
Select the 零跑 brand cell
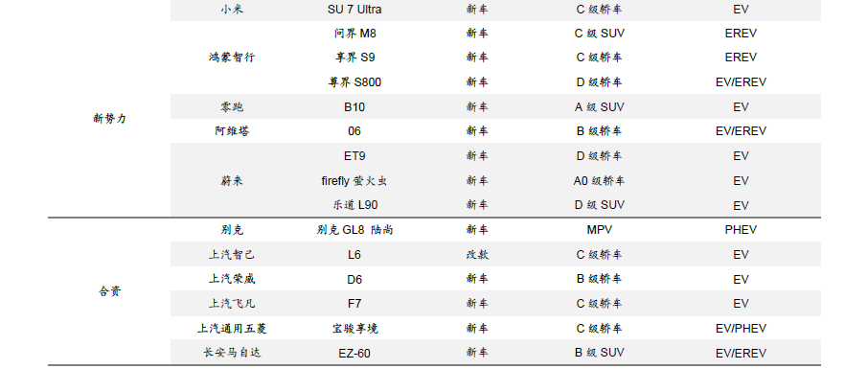click(x=232, y=107)
